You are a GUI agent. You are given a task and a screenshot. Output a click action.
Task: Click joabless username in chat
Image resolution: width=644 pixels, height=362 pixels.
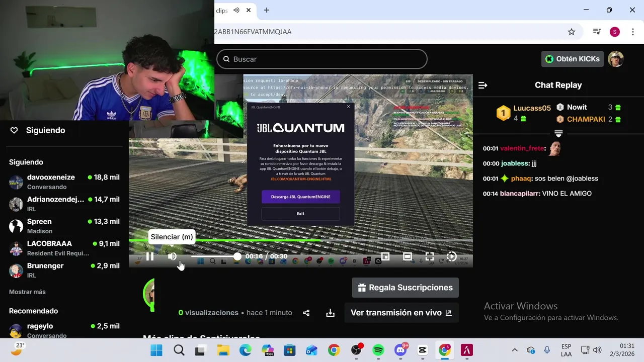515,163
